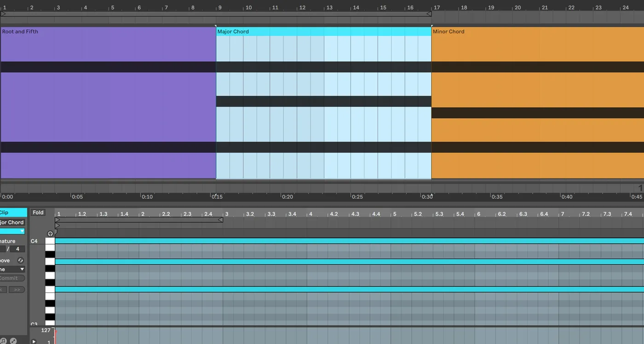Click the arrangement loop brace bar
644x344 pixels.
coord(216,14)
